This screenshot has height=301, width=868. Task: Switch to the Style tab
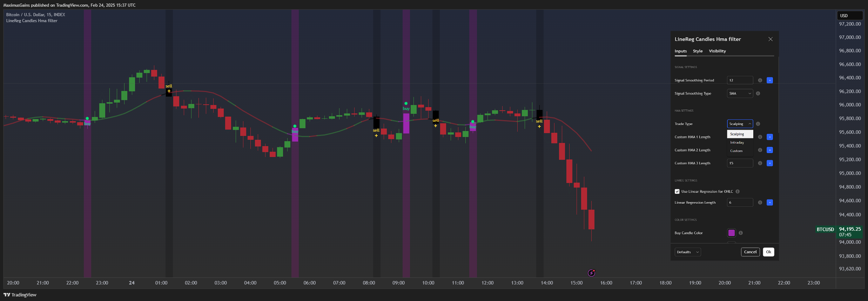[698, 51]
